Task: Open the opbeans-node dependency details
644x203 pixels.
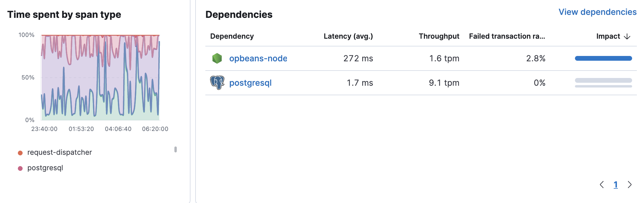Action: (258, 58)
